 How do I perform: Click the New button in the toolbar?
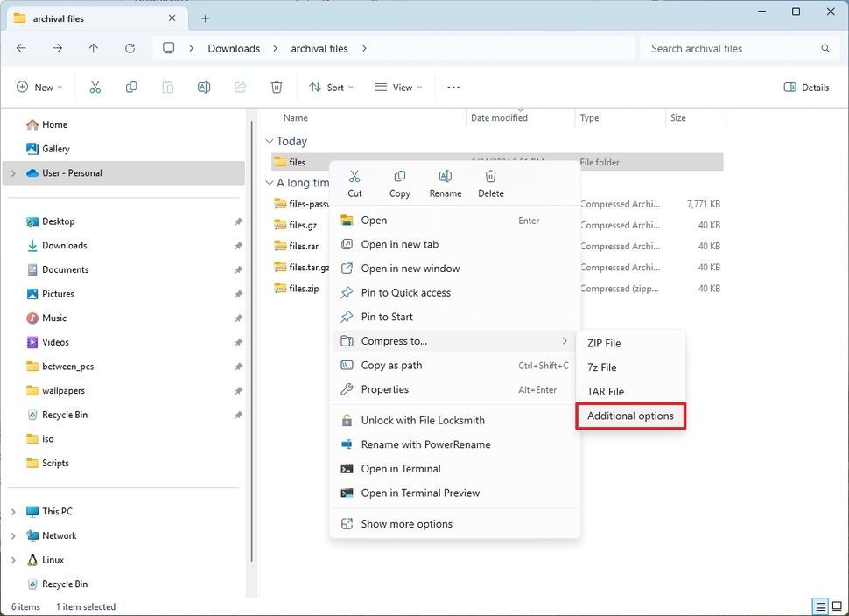(x=39, y=87)
